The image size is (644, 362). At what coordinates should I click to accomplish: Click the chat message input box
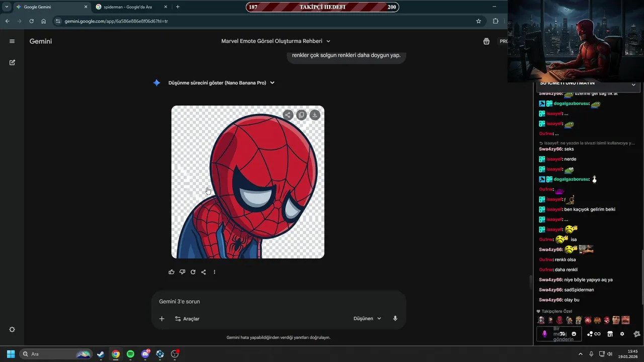tap(559, 334)
